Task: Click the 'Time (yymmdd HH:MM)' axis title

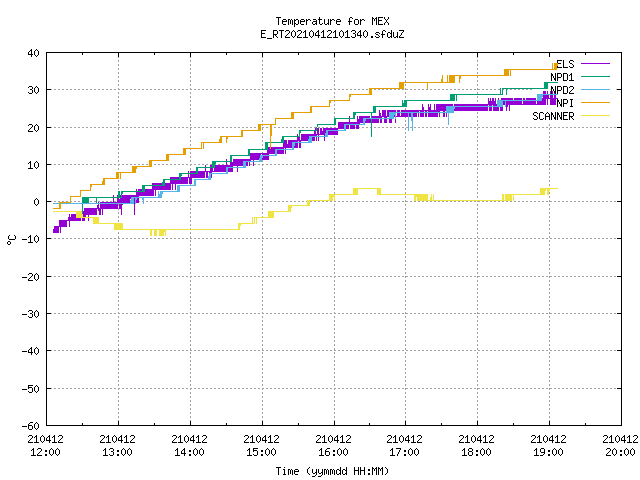Action: (332, 471)
